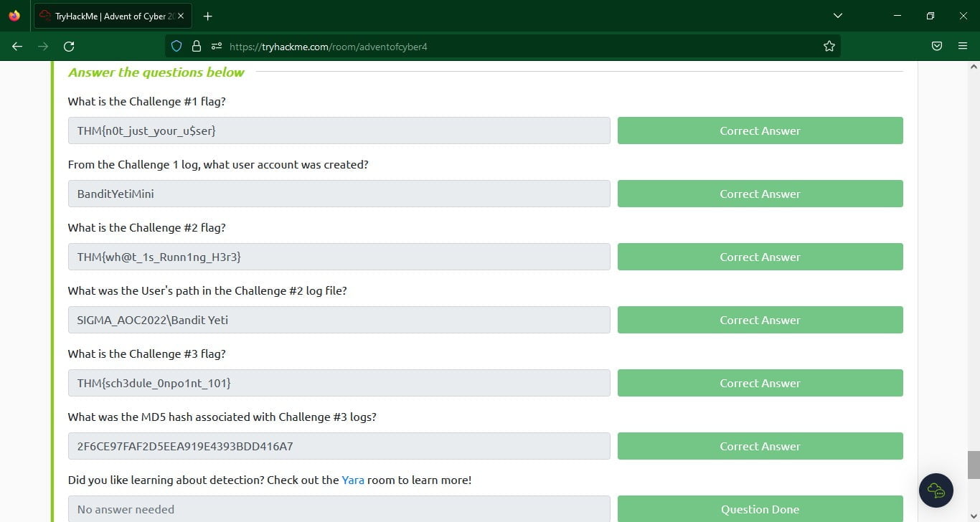The width and height of the screenshot is (980, 522).
Task: Click 'What is the Challenge #1 flag?' text
Action: (x=147, y=101)
